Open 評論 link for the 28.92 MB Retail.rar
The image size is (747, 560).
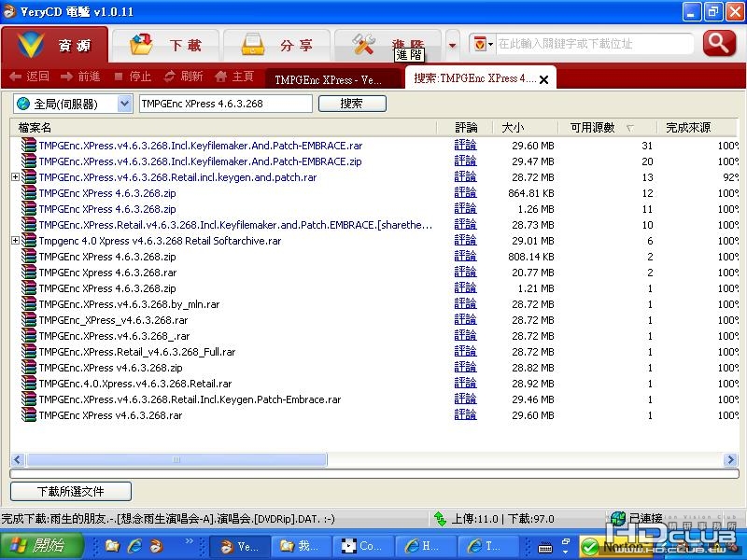pos(465,384)
